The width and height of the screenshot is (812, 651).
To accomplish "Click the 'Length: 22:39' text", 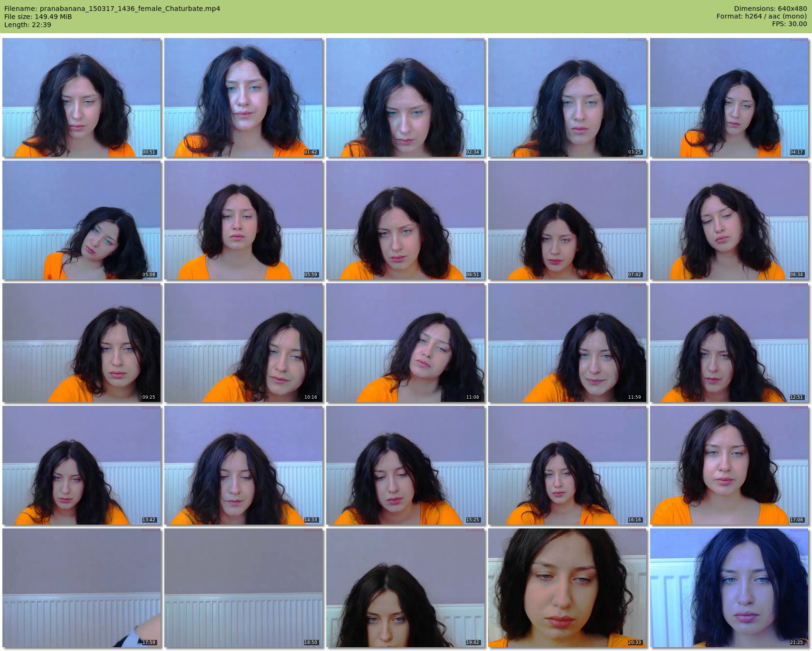I will [x=28, y=25].
